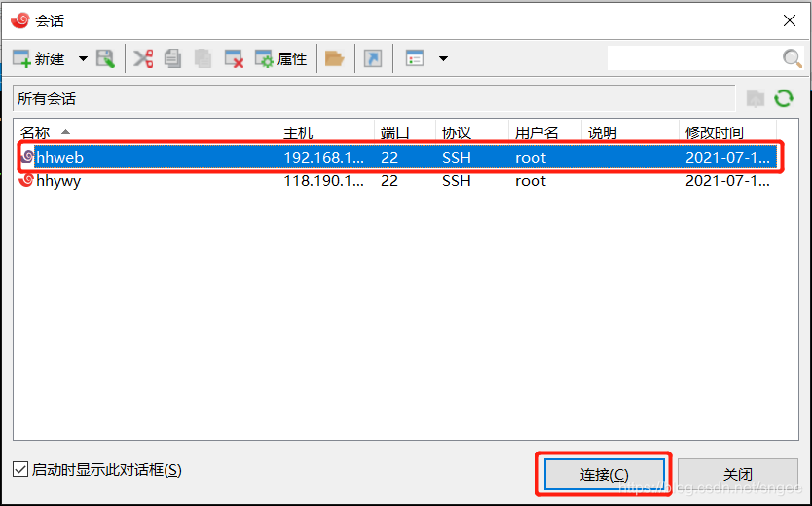Viewport: 812px width, 506px height.
Task: Sort by Modified time (修改时间) column header
Action: (x=727, y=132)
